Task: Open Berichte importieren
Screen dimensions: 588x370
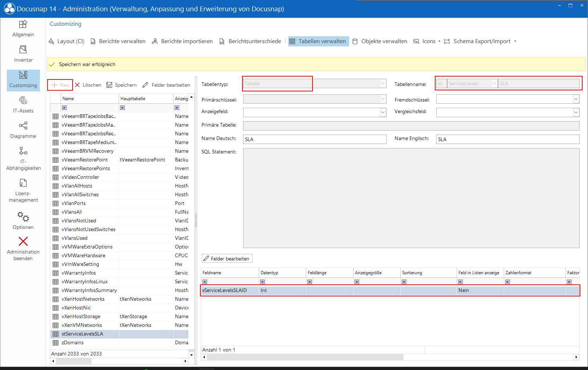Action: [x=182, y=41]
